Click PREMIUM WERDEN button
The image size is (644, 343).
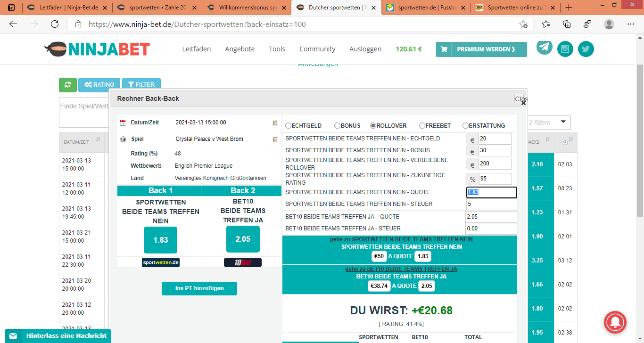[x=489, y=49]
